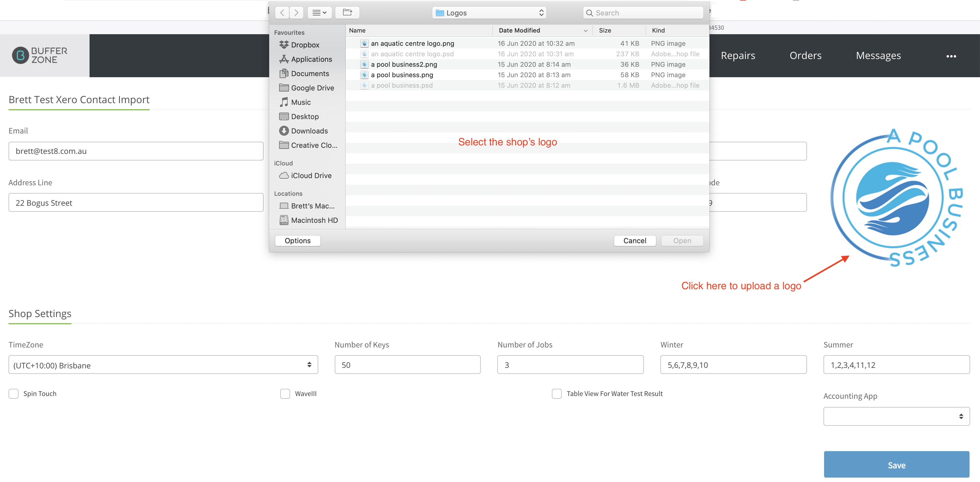
Task: Select Macintosh HD under Locations
Action: [x=309, y=220]
